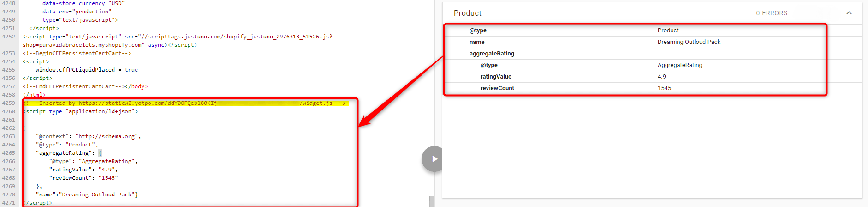
Task: Click the application/ld+json script tag line
Action: tap(80, 111)
